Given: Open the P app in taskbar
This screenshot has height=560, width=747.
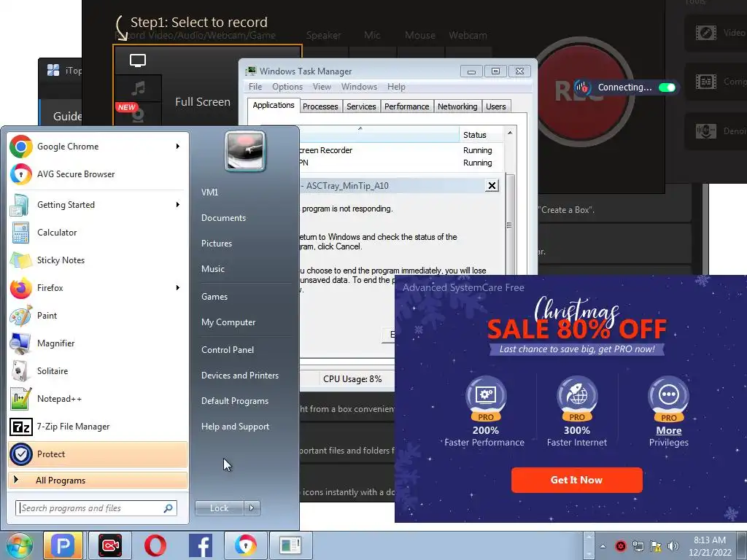Looking at the screenshot, I should [63, 545].
